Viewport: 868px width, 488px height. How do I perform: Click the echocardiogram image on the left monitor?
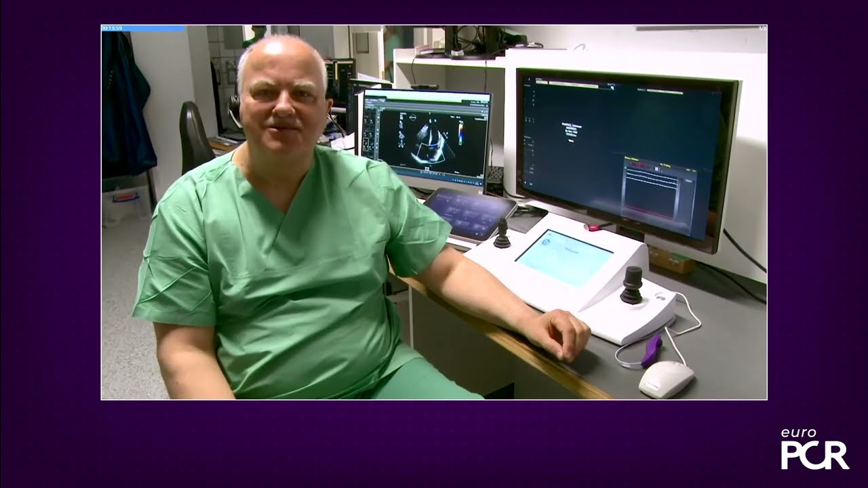(x=430, y=142)
